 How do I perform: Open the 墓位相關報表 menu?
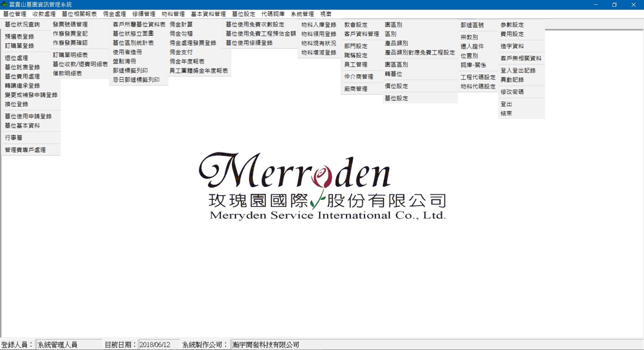(x=79, y=14)
